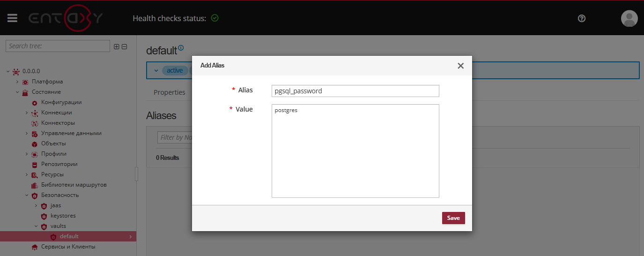644x256 pixels.
Task: Click the Сервисы и Клиенты icon
Action: [x=35, y=247]
